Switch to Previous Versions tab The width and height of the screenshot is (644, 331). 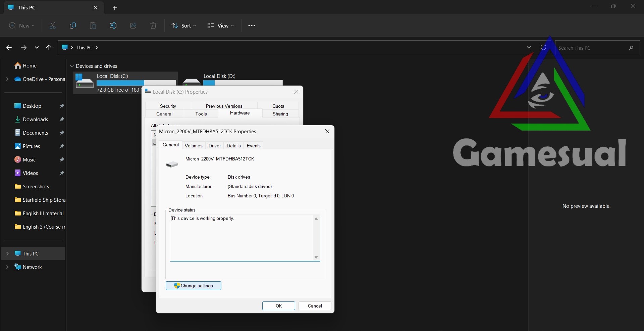point(224,106)
